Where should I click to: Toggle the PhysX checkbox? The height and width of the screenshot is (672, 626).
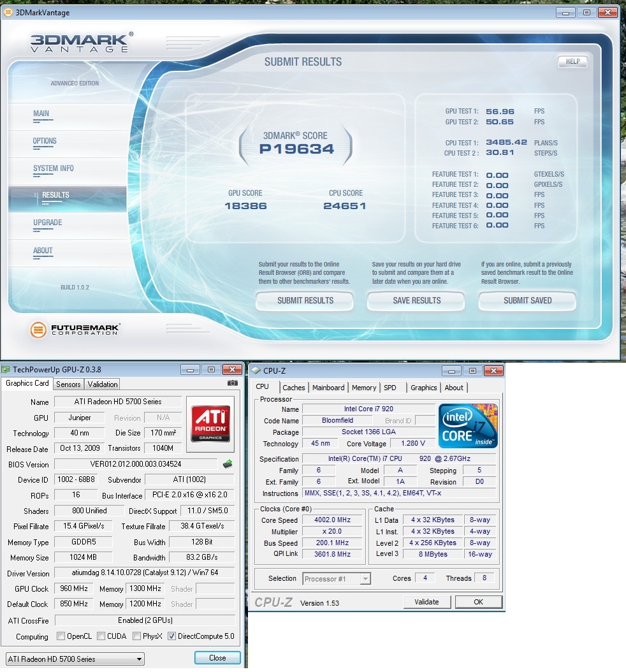(x=136, y=636)
